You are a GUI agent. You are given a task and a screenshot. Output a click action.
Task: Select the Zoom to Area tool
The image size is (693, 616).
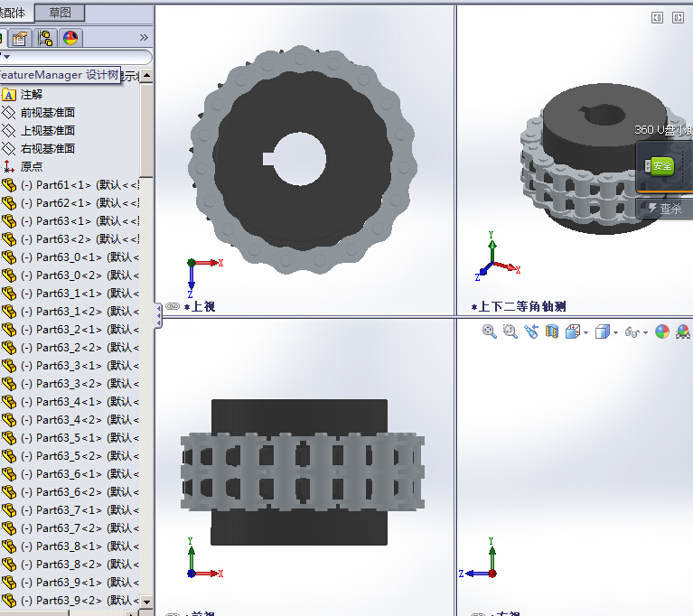pos(510,331)
